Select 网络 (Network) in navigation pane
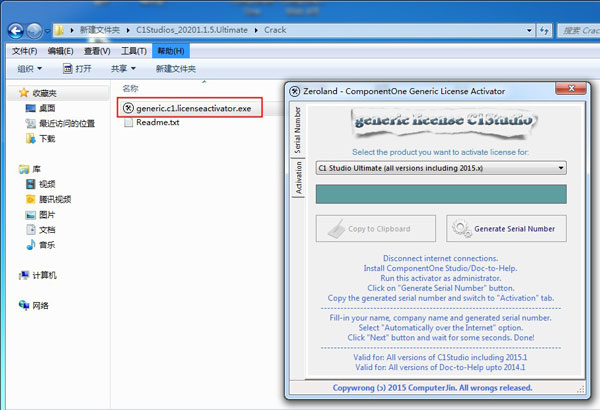The image size is (600, 410). tap(25, 305)
